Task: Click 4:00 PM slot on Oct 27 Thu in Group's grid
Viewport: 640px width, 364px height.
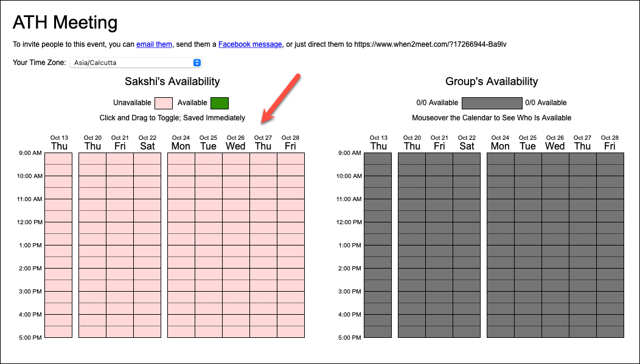Action: 582,320
